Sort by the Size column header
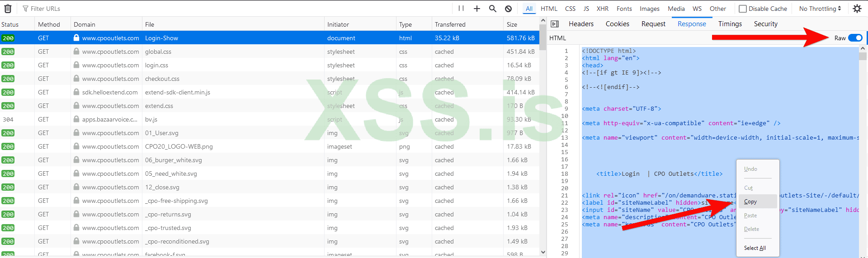Screen dimensions: 868x258 [521, 24]
